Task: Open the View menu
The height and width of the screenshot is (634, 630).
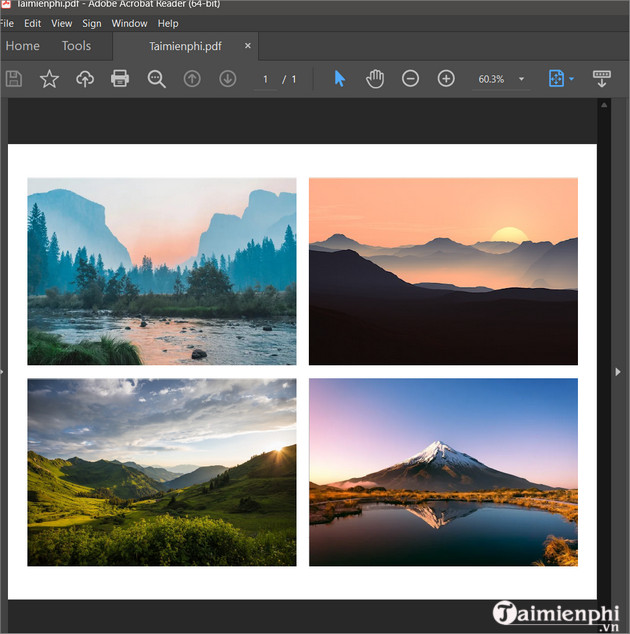Action: (61, 23)
